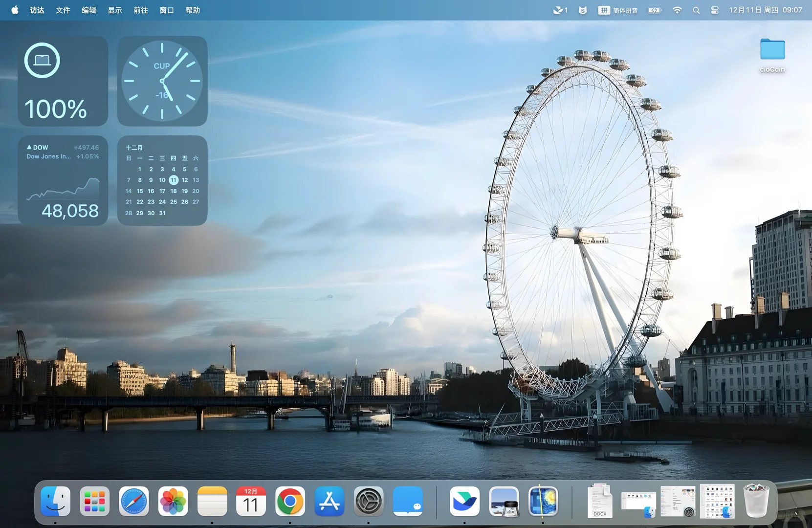The image size is (812, 528).
Task: Select highlighted date 11 in calendar widget
Action: (174, 180)
